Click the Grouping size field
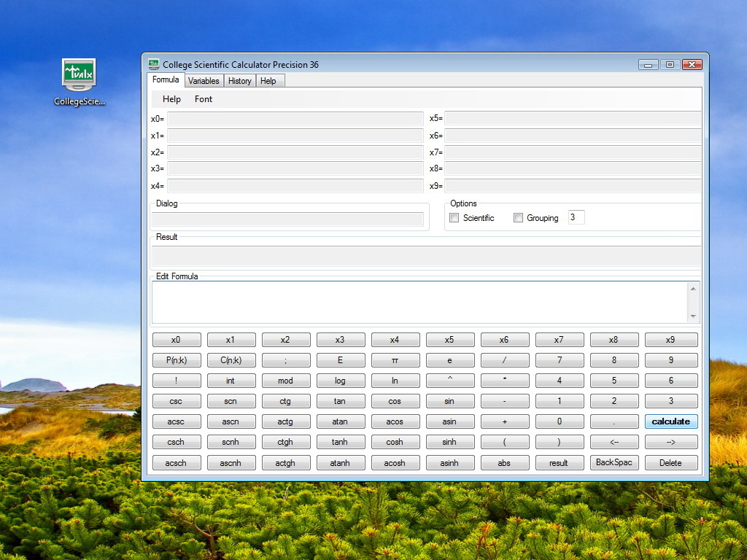The width and height of the screenshot is (747, 560). click(576, 217)
